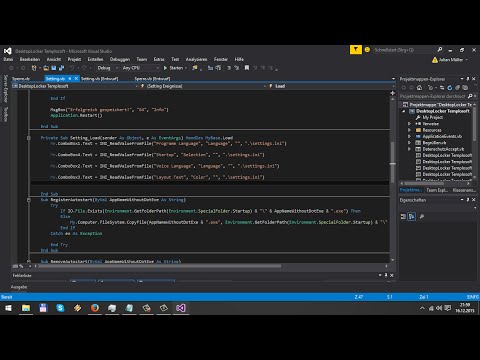480x360 pixels.
Task: Switch to the Setting.vb [Entwurf] tab
Action: (100, 79)
